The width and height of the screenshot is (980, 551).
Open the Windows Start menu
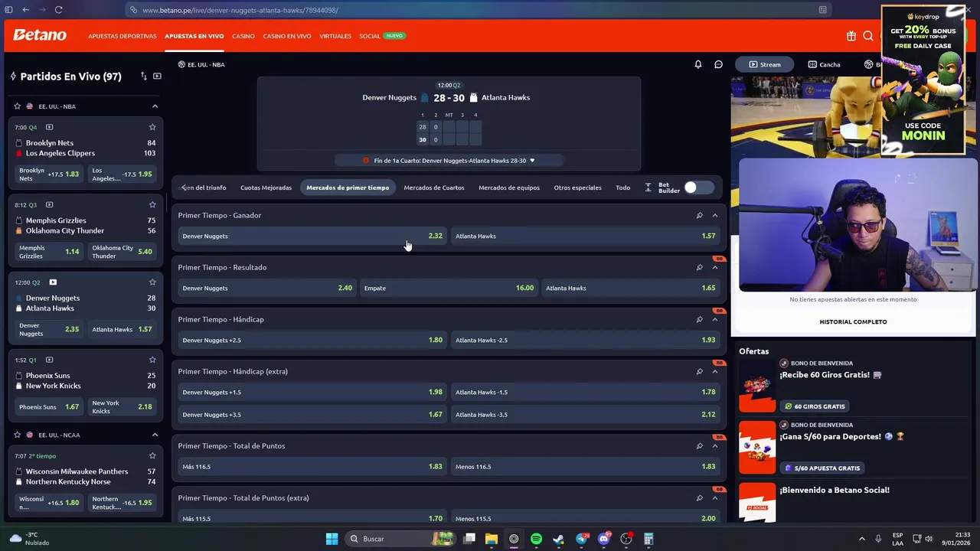tap(332, 539)
